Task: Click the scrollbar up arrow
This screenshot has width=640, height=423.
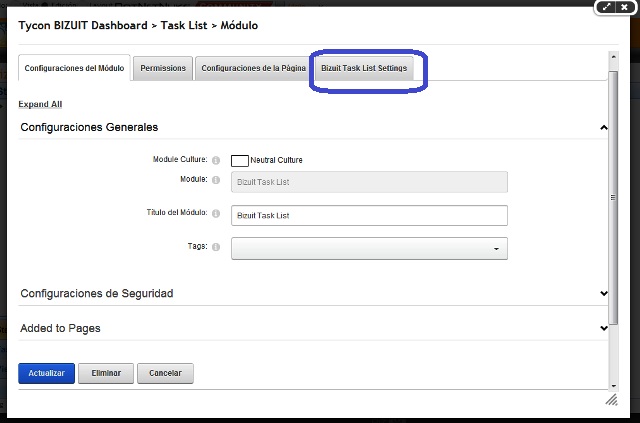Action: (613, 56)
